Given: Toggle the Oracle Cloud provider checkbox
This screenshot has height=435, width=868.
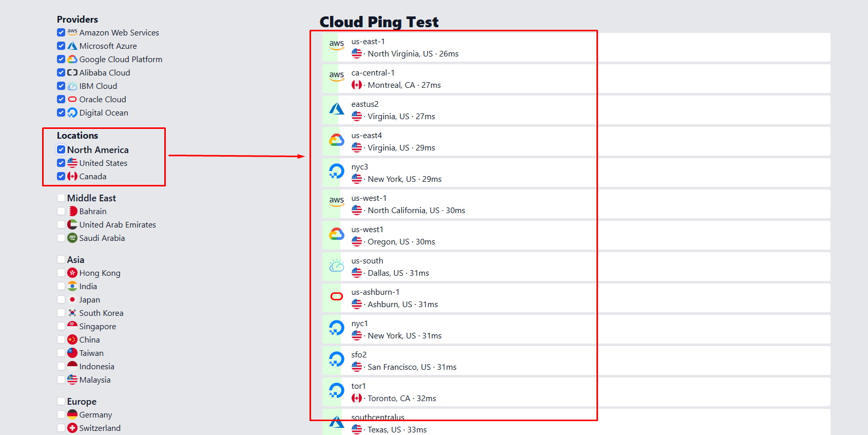Looking at the screenshot, I should click(x=61, y=99).
